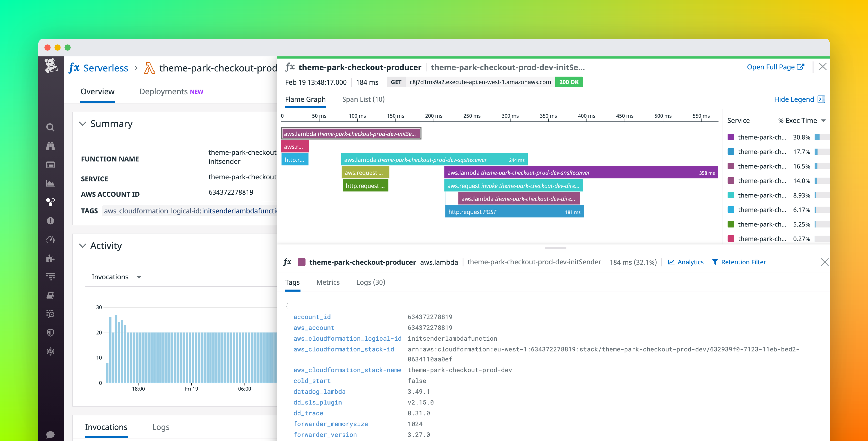
Task: Click the panel resize handle above span details
Action: point(555,248)
